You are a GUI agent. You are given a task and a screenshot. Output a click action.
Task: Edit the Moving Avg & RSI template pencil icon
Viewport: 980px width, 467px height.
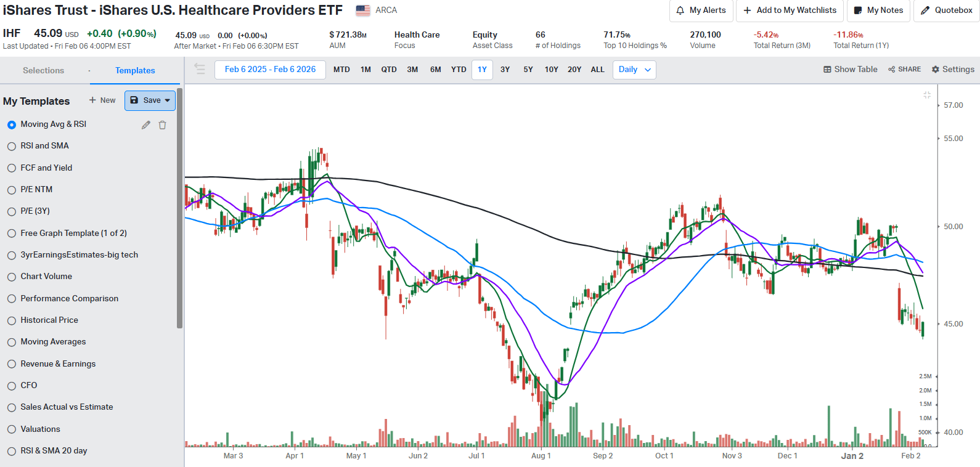coord(145,125)
